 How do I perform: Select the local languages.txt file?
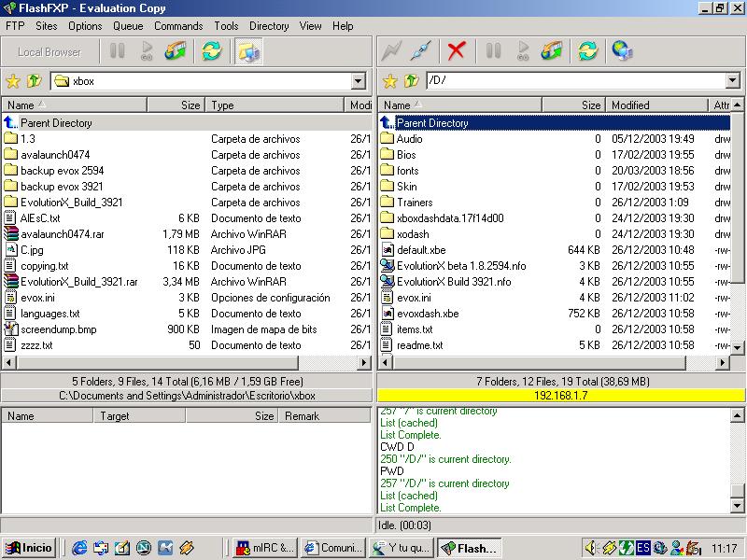point(50,314)
